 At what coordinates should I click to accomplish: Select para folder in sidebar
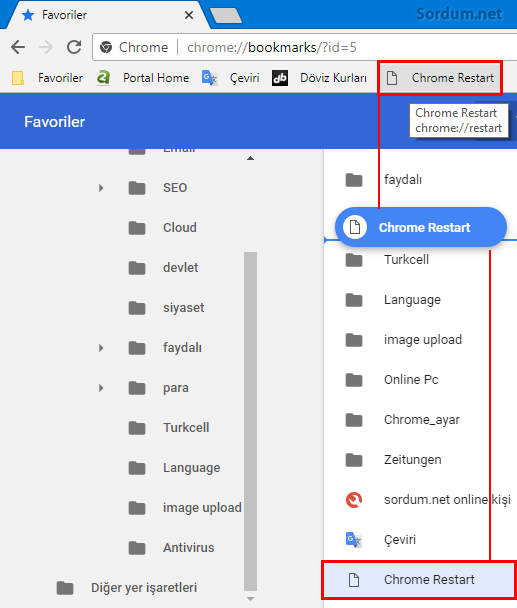pyautogui.click(x=176, y=388)
